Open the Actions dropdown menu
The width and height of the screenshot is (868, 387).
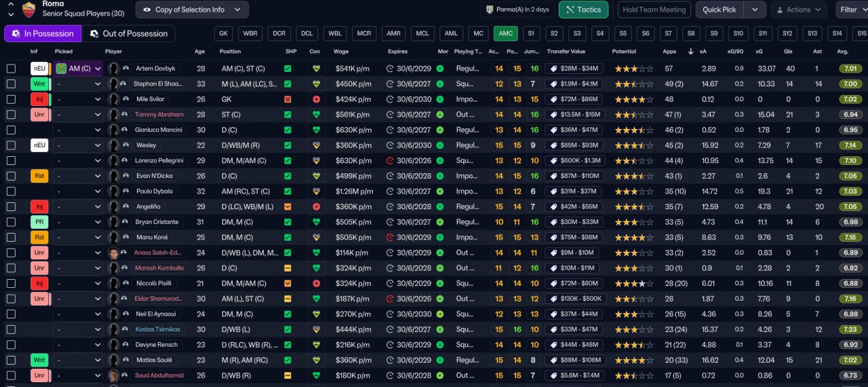pos(798,10)
